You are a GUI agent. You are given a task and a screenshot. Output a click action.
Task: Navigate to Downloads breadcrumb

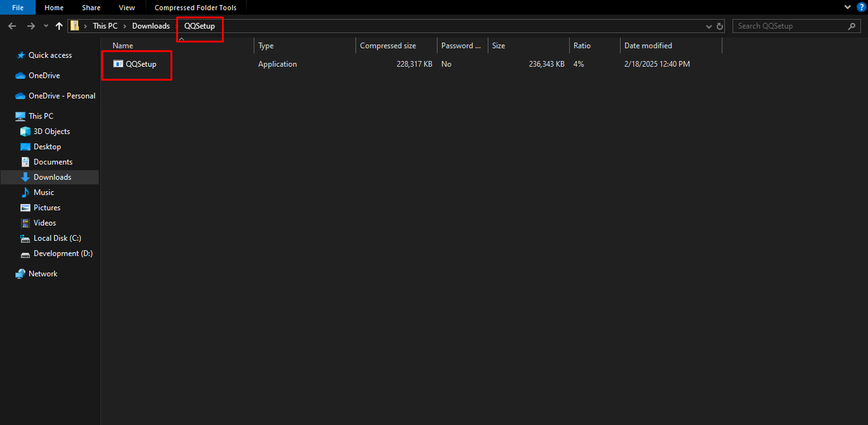coord(151,26)
